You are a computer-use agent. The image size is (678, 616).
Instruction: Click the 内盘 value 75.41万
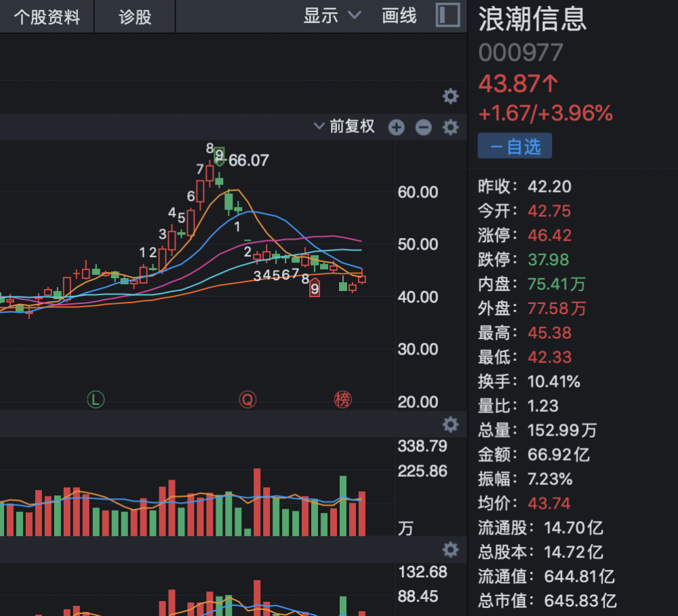(x=557, y=284)
